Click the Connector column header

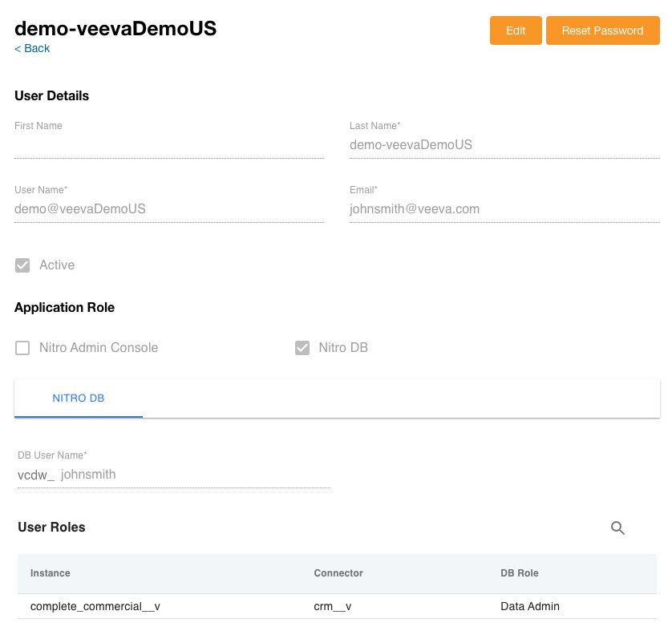pos(338,573)
